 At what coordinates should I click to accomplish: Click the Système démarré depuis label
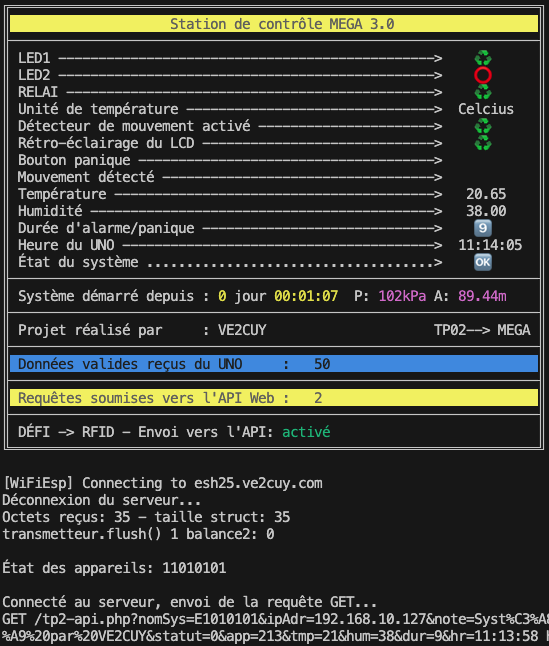[106, 296]
